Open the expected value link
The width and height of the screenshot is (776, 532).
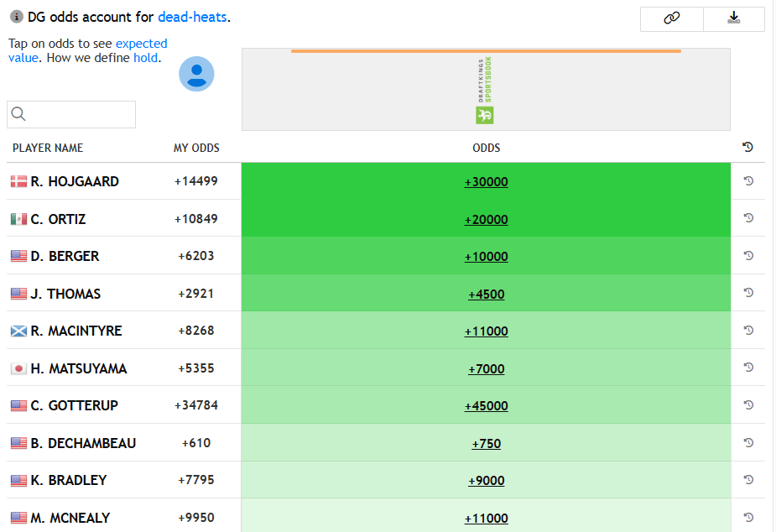(141, 44)
